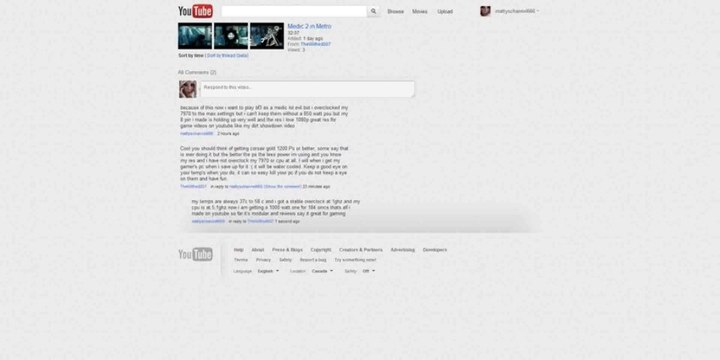The image size is (720, 360).
Task: Open the Advertising footer link
Action: pos(403,250)
